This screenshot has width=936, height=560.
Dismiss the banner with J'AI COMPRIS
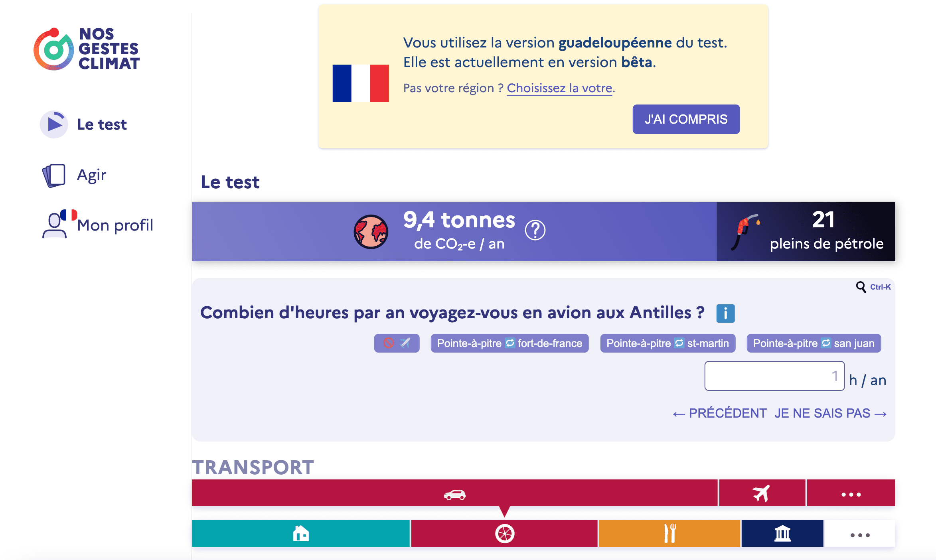point(685,119)
